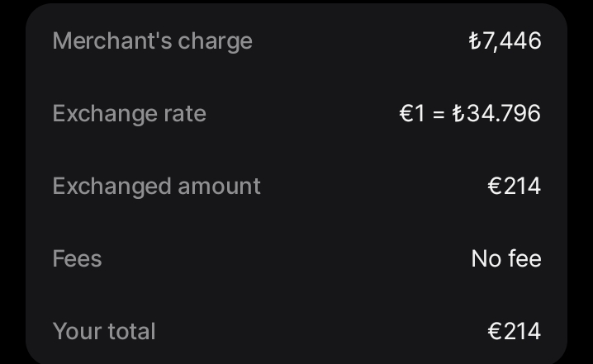This screenshot has height=364, width=593.
Task: Click the Your total label
Action: pyautogui.click(x=104, y=331)
